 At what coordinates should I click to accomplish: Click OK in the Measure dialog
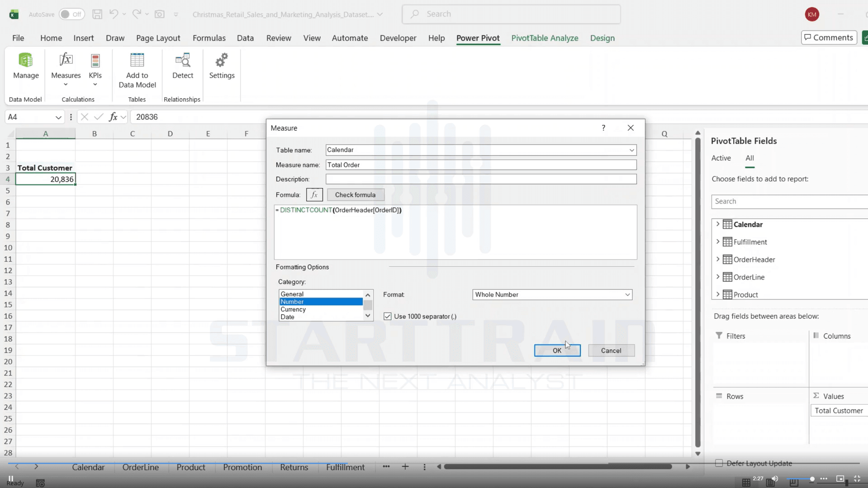point(557,351)
